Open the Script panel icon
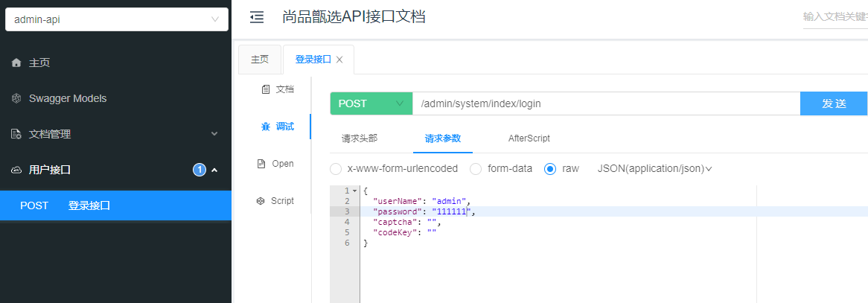Screen dimensions: 868x303 261,201
